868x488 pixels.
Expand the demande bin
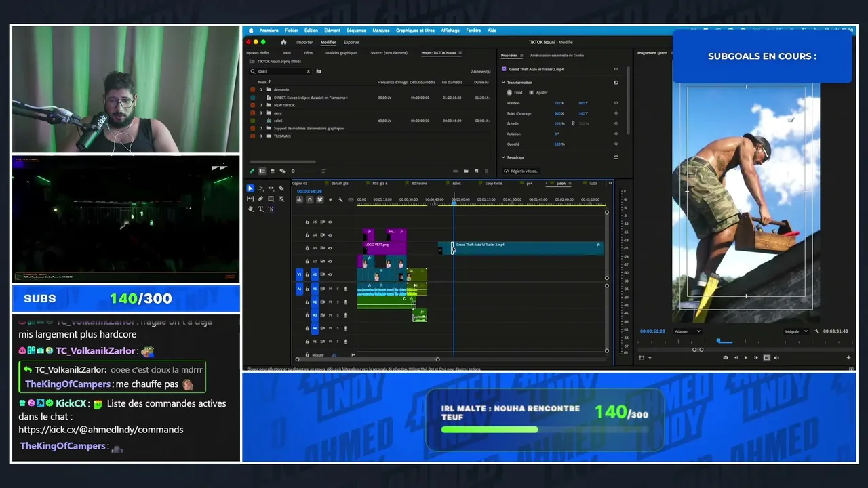(261, 89)
